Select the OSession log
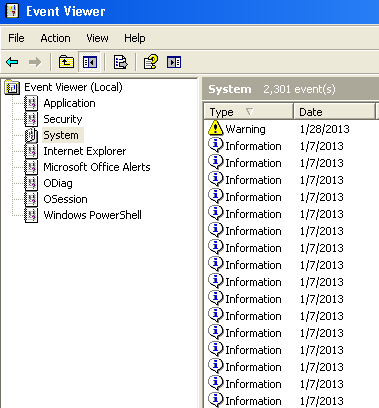Screen dimensions: 379x408 pos(65,199)
